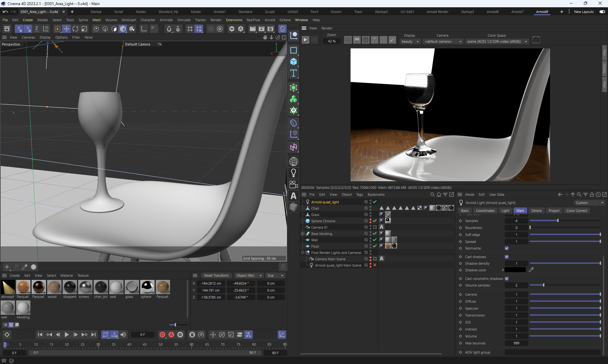Open the Shadow color swatch
This screenshot has width=608, height=364.
515,270
